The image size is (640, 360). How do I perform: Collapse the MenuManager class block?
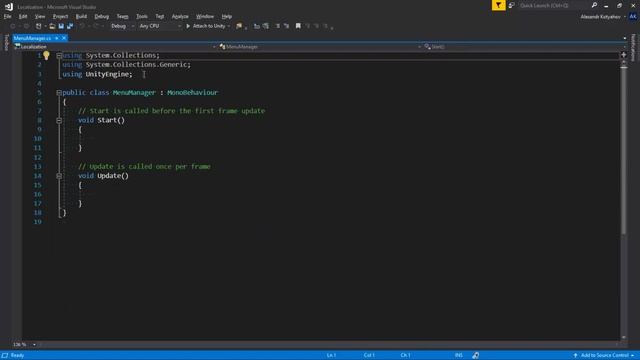[x=59, y=93]
